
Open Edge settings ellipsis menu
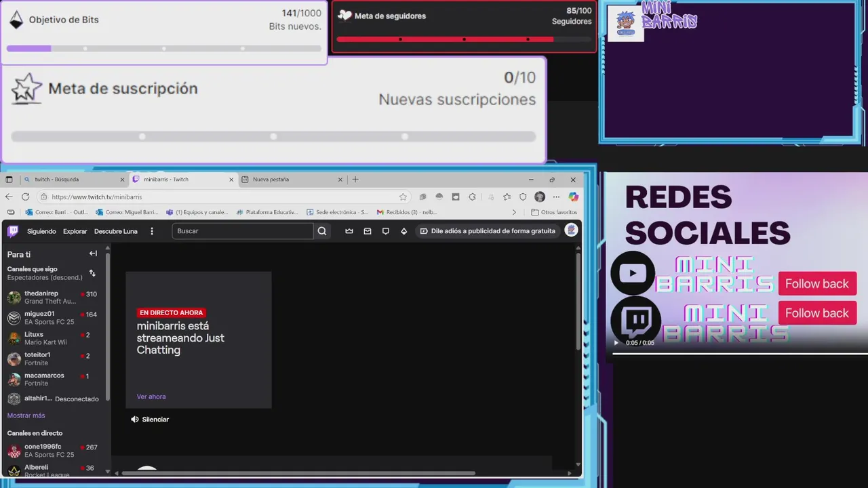[x=556, y=197]
